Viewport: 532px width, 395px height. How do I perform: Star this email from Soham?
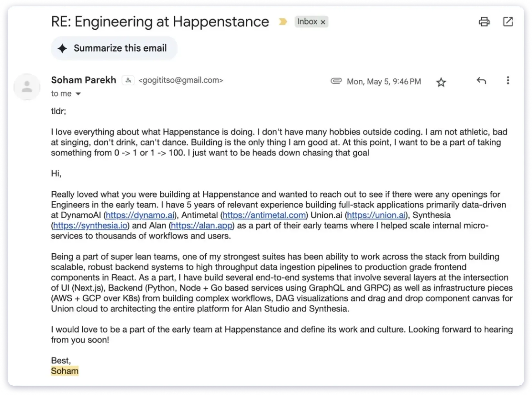pos(441,82)
